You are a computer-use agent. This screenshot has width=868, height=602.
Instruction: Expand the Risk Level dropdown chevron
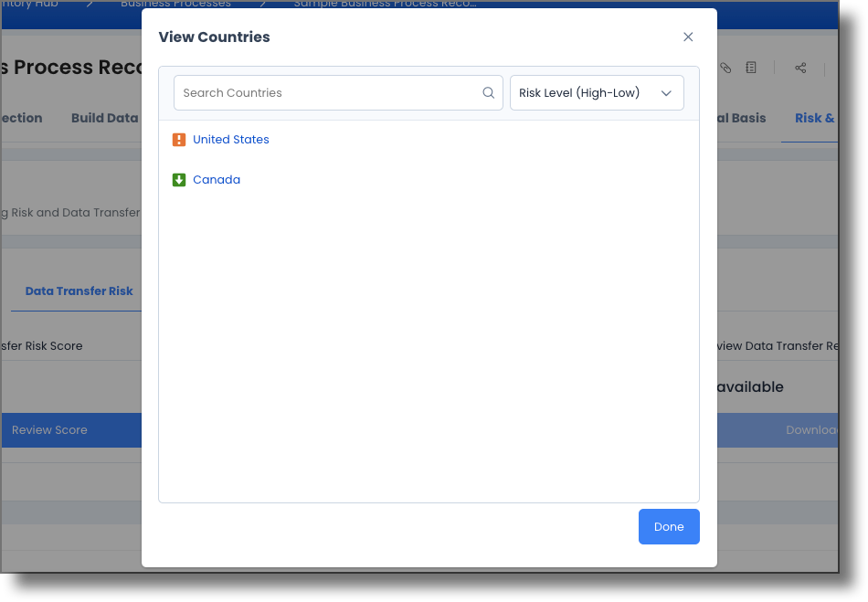666,92
